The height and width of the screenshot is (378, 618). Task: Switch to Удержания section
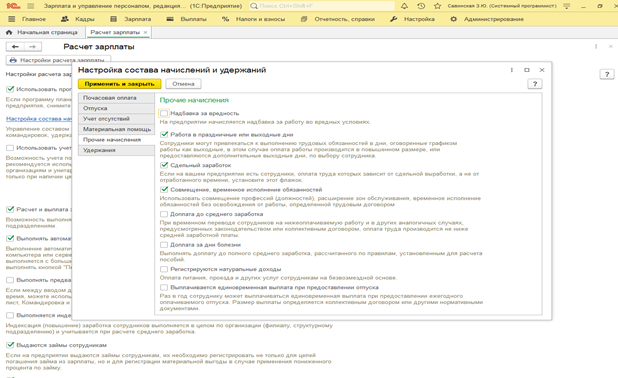pos(116,150)
